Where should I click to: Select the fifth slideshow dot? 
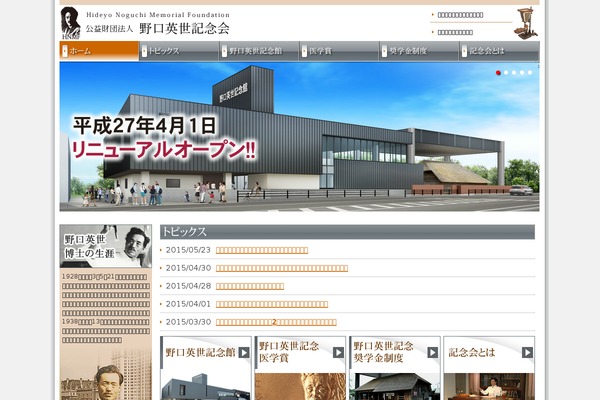click(530, 73)
